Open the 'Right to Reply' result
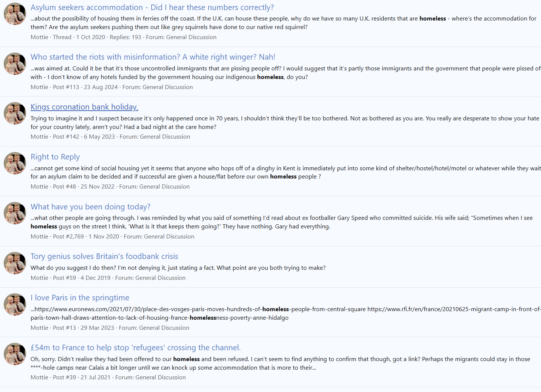The width and height of the screenshot is (541, 392). pyautogui.click(x=55, y=157)
